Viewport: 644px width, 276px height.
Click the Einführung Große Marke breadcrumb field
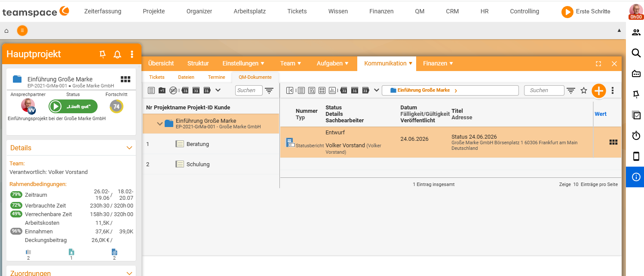[450, 90]
